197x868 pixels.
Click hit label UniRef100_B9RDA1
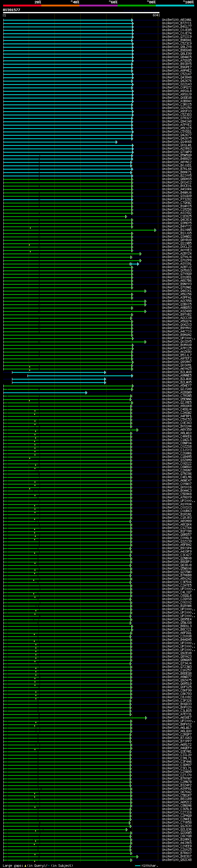tap(177, 40)
